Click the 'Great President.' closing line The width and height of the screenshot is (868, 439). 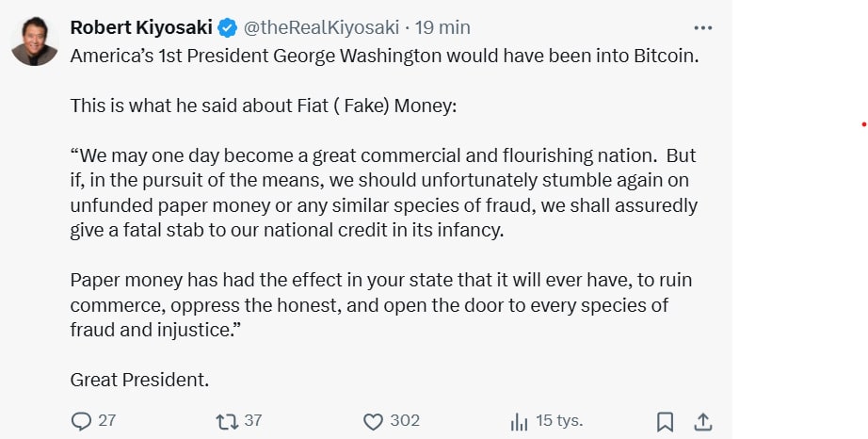tap(139, 380)
